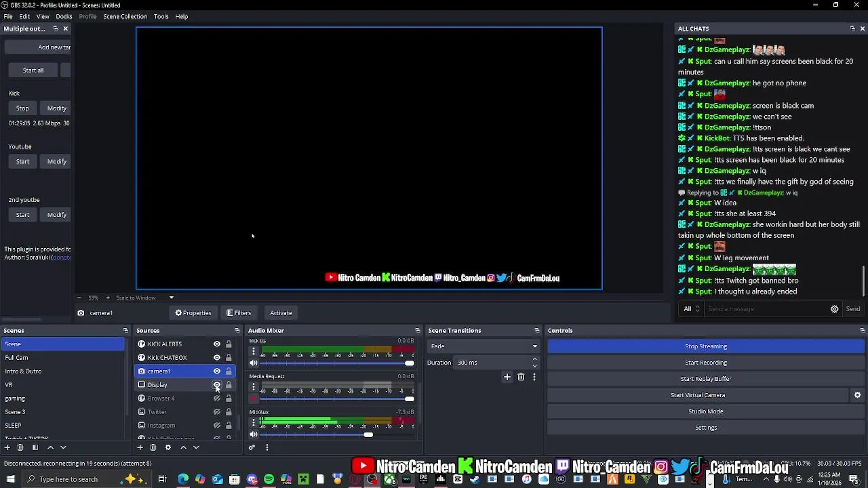Open the View menu

point(43,16)
